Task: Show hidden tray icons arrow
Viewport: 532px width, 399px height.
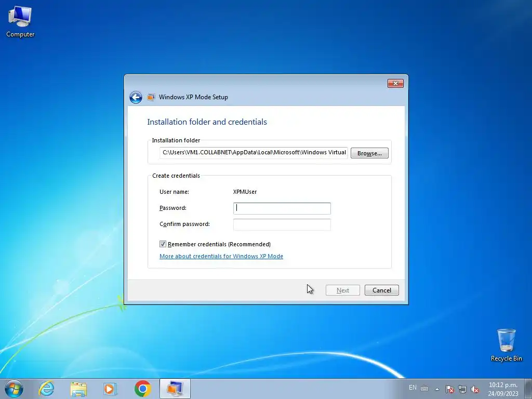Action: [x=437, y=389]
